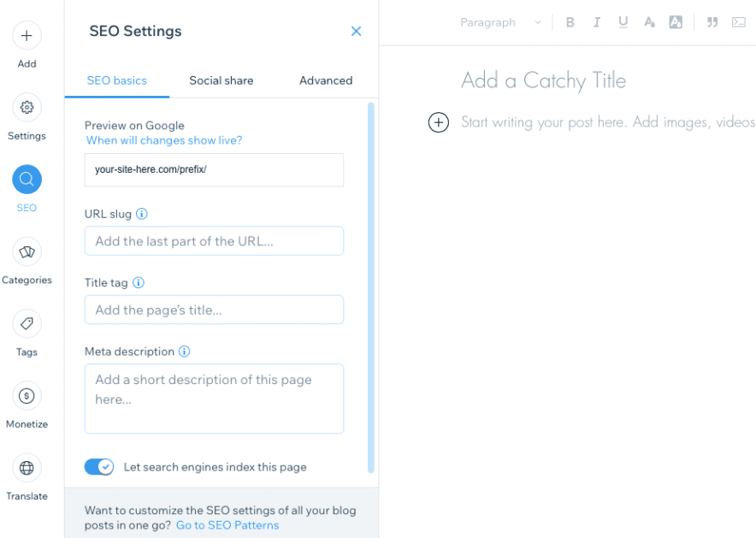Apply italic formatting
This screenshot has height=538, width=756.
(596, 22)
